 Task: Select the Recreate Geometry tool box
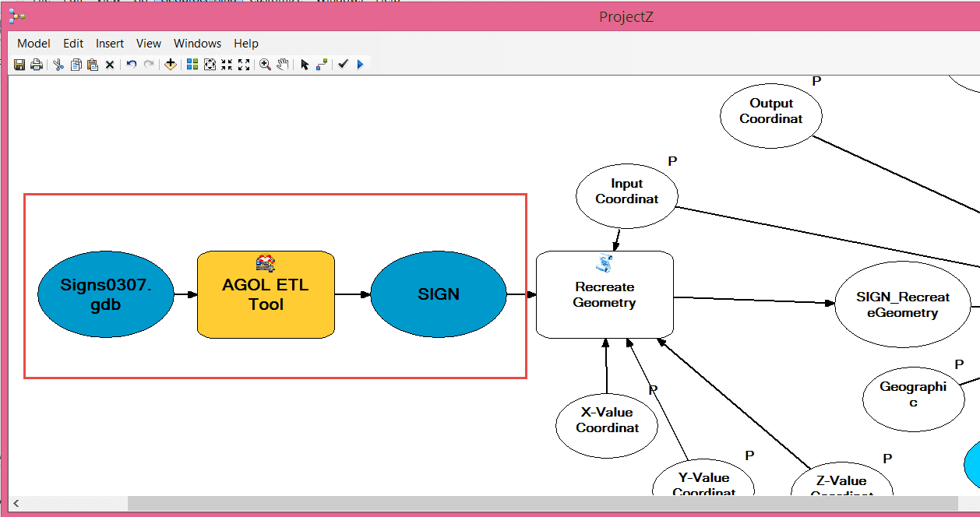[605, 294]
